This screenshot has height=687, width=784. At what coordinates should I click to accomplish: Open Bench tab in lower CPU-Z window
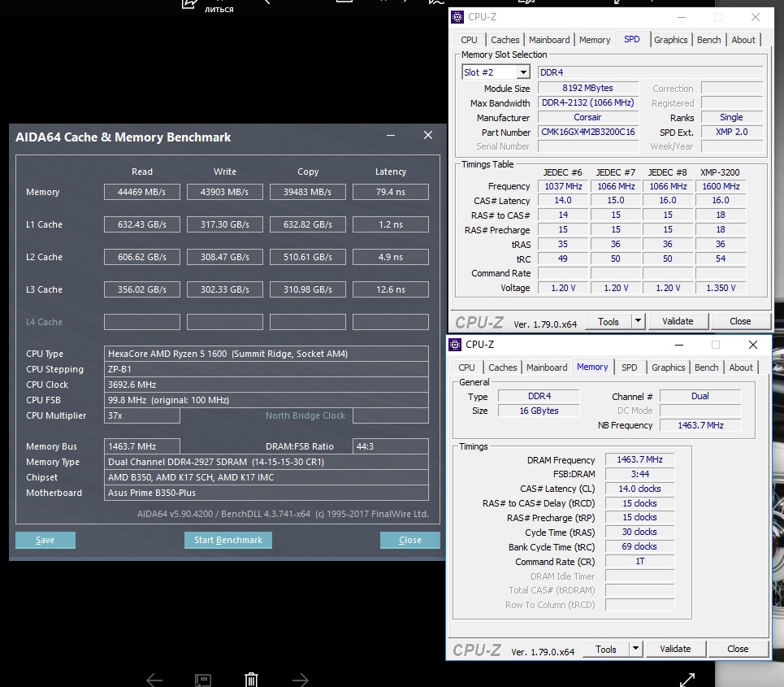pos(707,367)
